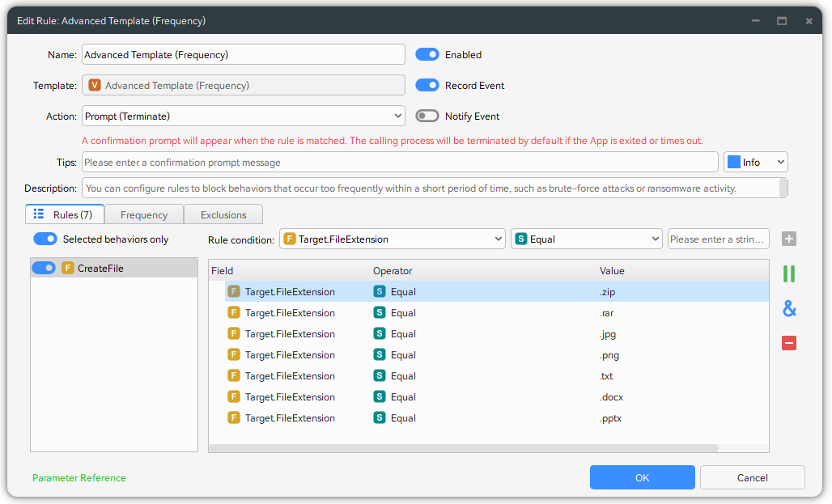
Task: Click the F icon on the .zip row
Action: [x=234, y=292]
